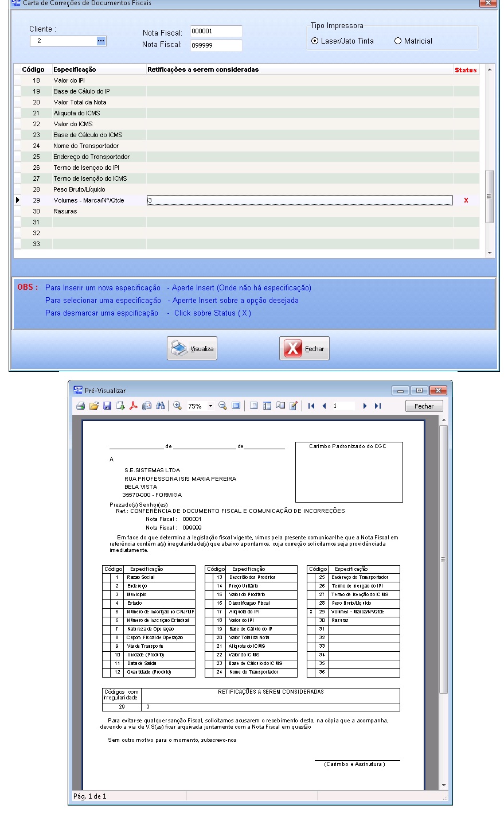This screenshot has height=813, width=504.
Task: Export the preview to PDF
Action: (x=133, y=406)
